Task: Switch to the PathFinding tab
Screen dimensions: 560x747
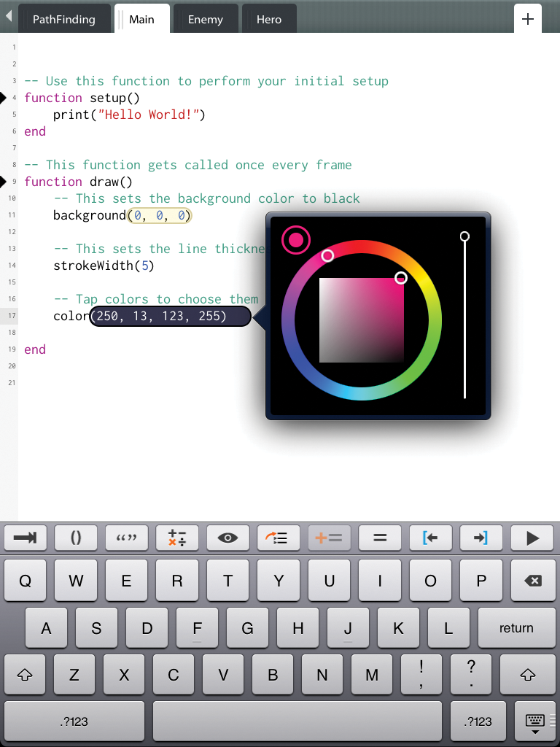Action: click(x=64, y=20)
